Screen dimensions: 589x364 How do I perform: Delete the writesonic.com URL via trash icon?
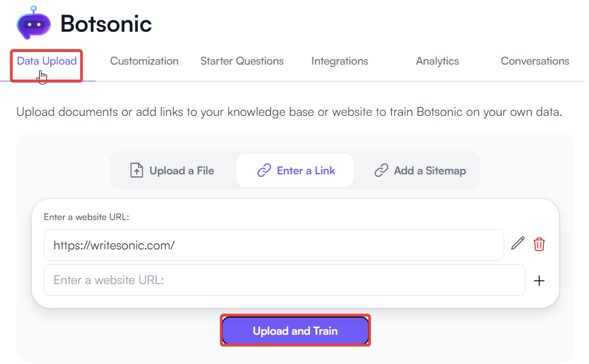coord(539,243)
